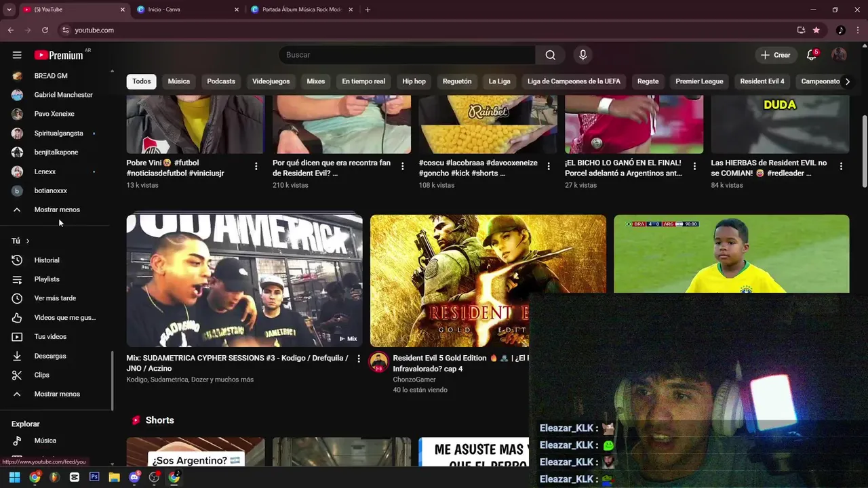Screen dimensions: 868x488
Task: Open Brazil kid football video thumbnail
Action: (x=731, y=254)
